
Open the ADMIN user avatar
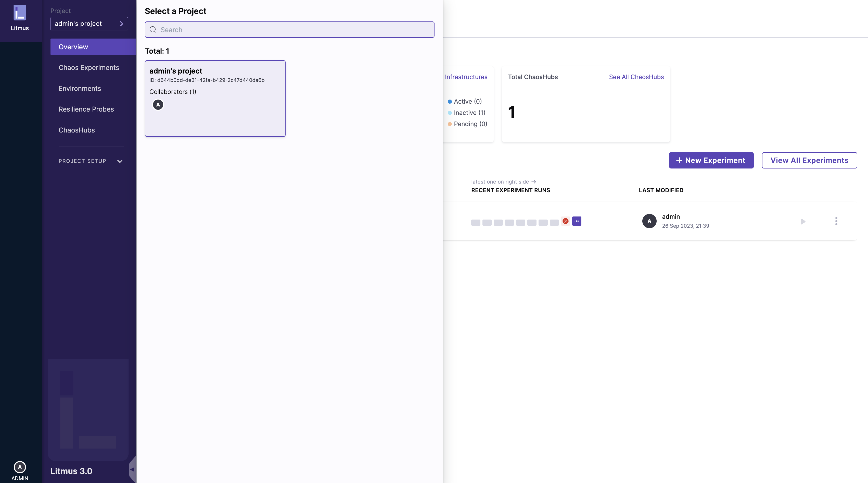click(x=20, y=467)
